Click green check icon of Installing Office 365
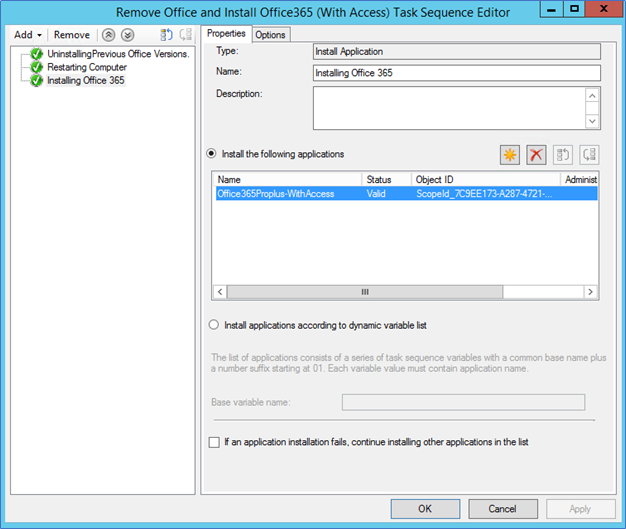 coord(36,80)
